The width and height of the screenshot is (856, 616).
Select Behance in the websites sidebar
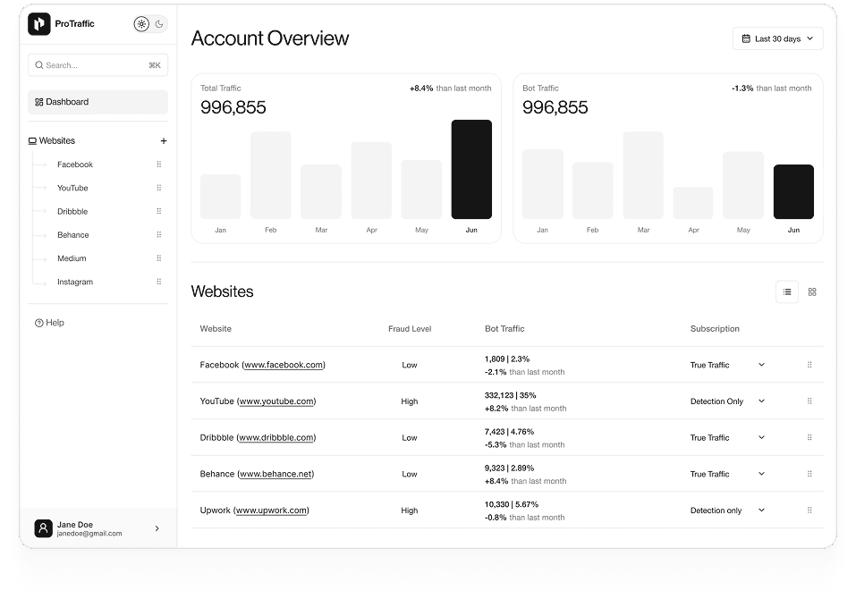point(73,235)
